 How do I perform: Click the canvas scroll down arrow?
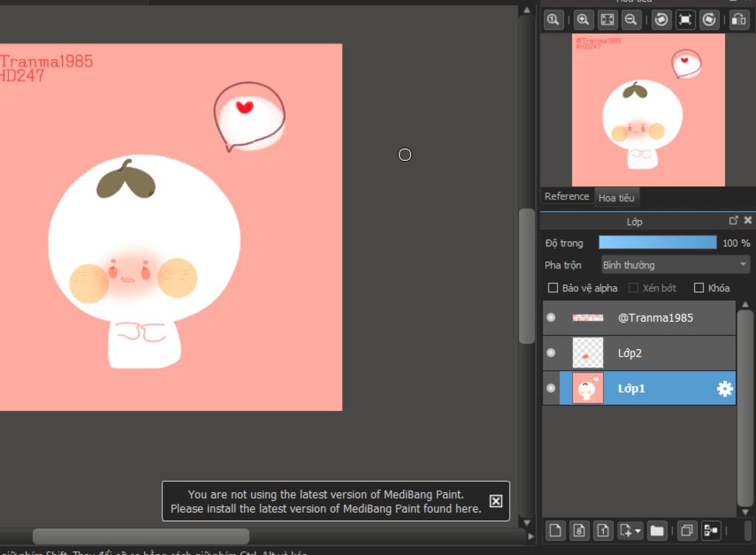[x=526, y=523]
